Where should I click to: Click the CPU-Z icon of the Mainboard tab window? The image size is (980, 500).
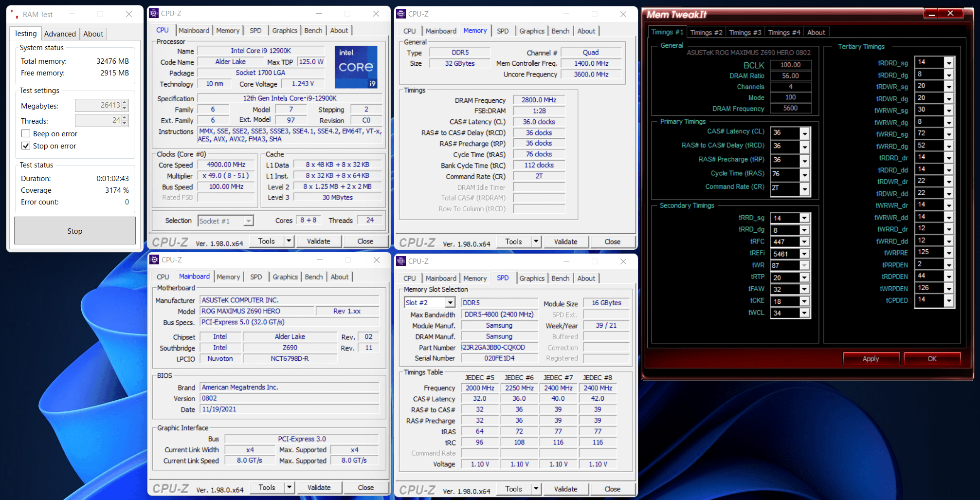tap(154, 260)
